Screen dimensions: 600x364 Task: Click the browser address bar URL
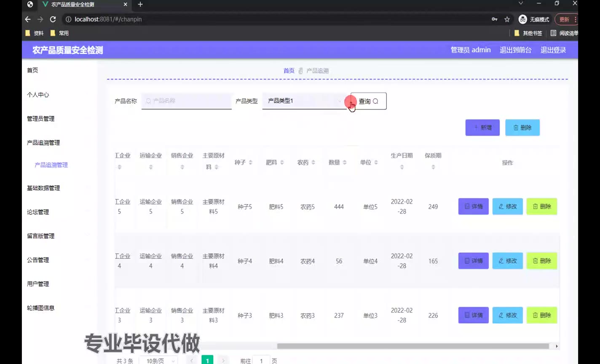108,19
